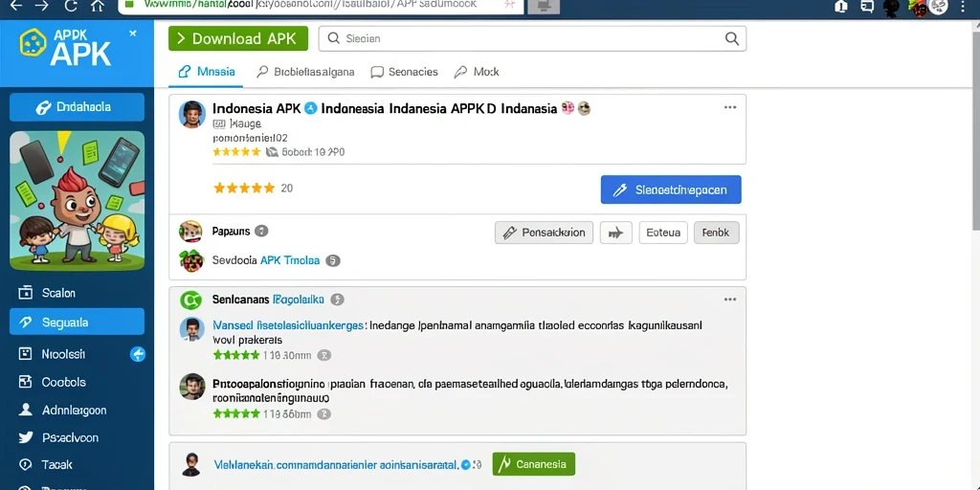Click the Twitter bird icon in sidebar
This screenshot has width=980, height=490.
[x=25, y=437]
